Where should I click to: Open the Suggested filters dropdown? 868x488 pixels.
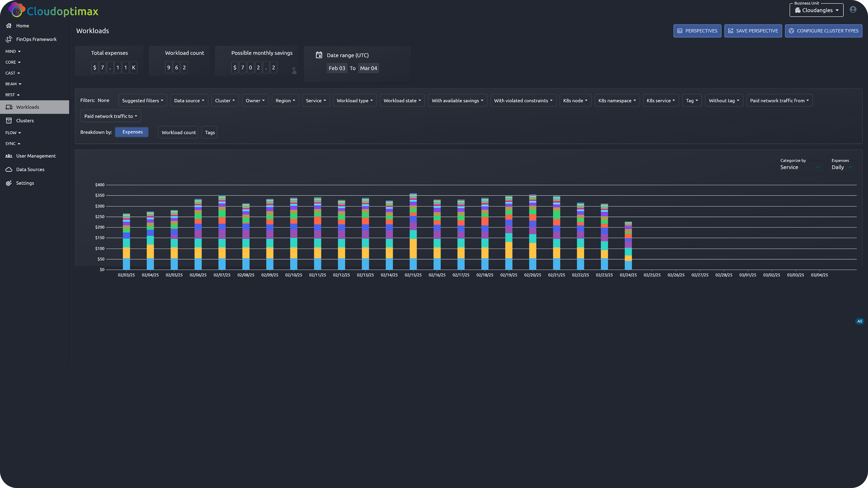[x=143, y=101]
